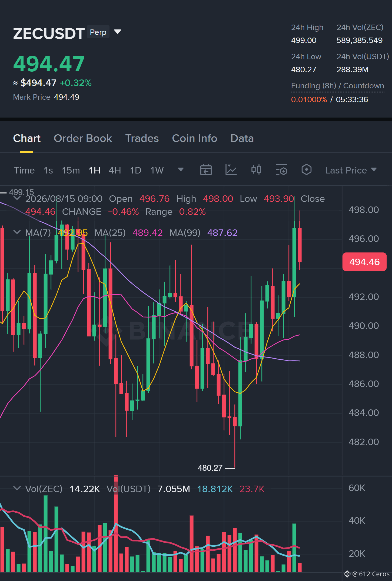
Task: Click the 498.00 price axis label
Action: 364,210
